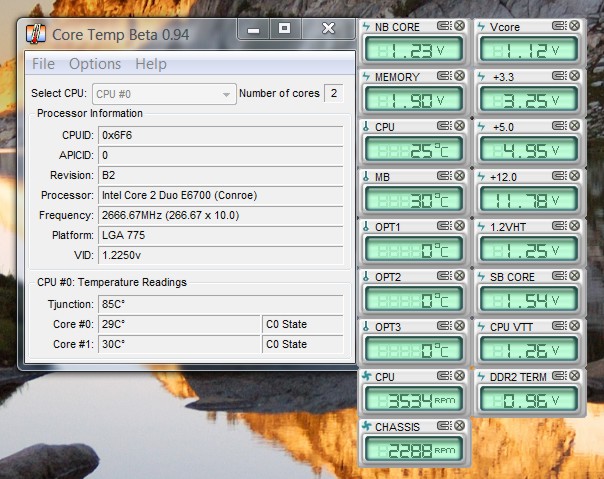Click the CPU fan 3534 RPM display
Viewport: 604px width, 479px height.
coord(414,400)
